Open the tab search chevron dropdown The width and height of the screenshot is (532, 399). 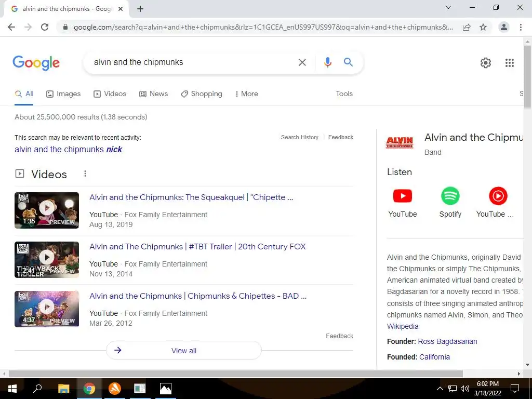[x=448, y=7]
